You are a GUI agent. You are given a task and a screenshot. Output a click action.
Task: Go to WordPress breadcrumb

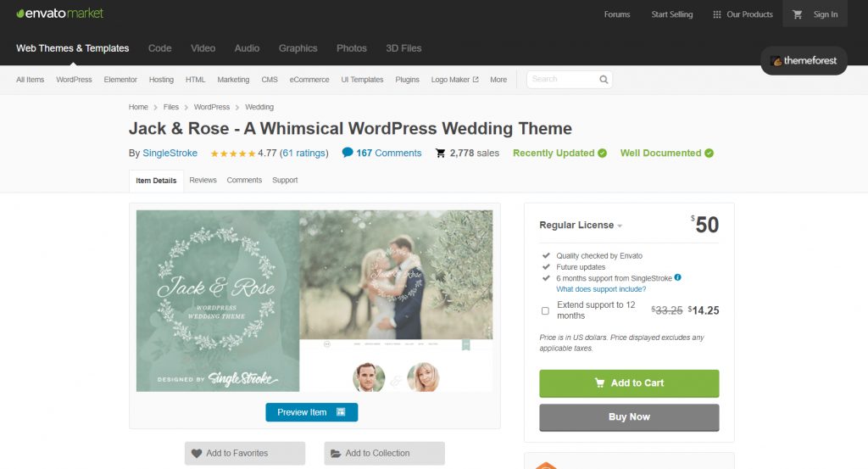point(211,107)
